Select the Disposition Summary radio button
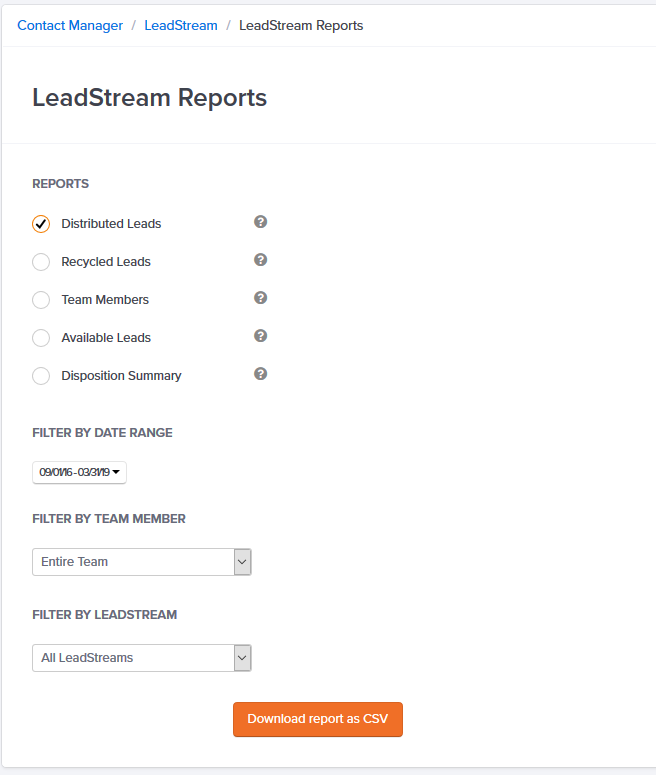656x775 pixels. coord(41,376)
